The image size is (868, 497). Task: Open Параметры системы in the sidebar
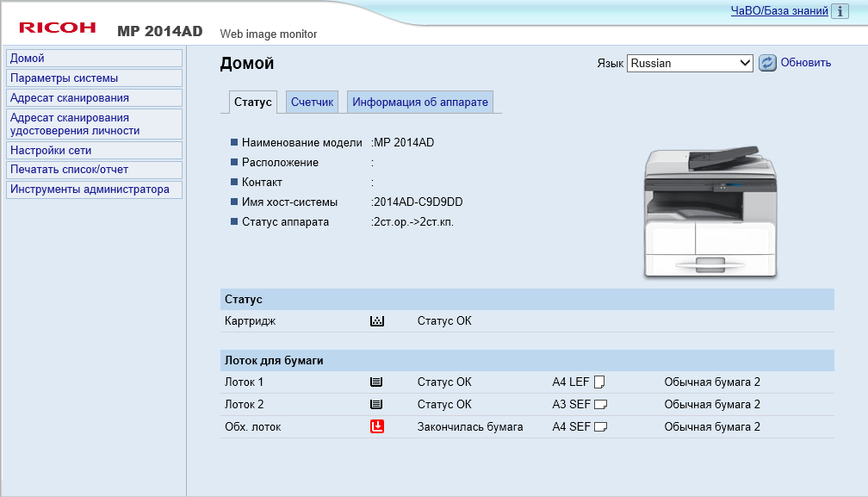(x=94, y=78)
